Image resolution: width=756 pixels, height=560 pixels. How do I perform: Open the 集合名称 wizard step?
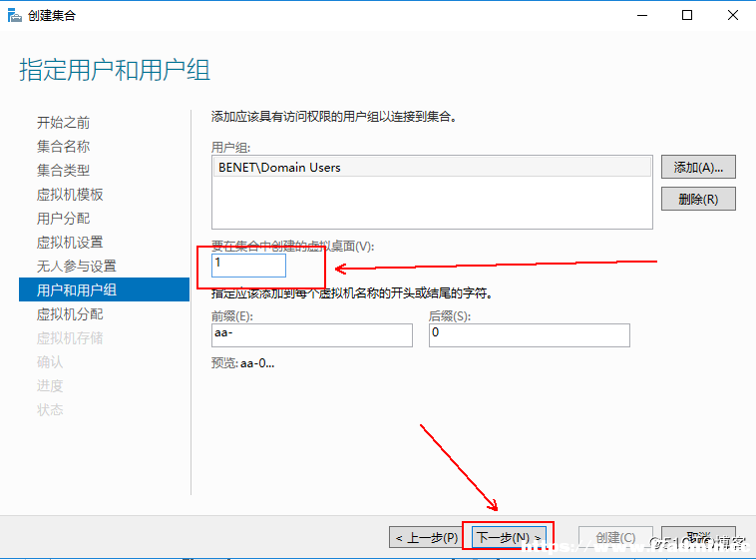[63, 147]
